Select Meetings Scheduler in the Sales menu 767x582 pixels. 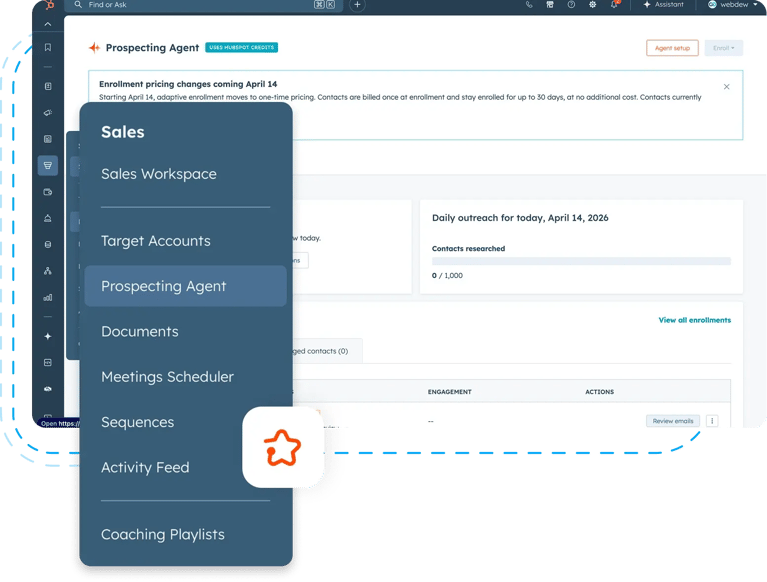167,377
